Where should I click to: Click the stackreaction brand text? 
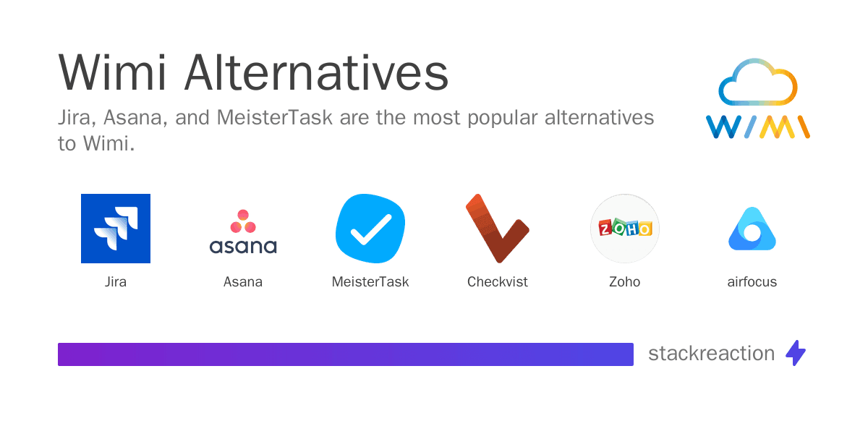[x=711, y=354]
